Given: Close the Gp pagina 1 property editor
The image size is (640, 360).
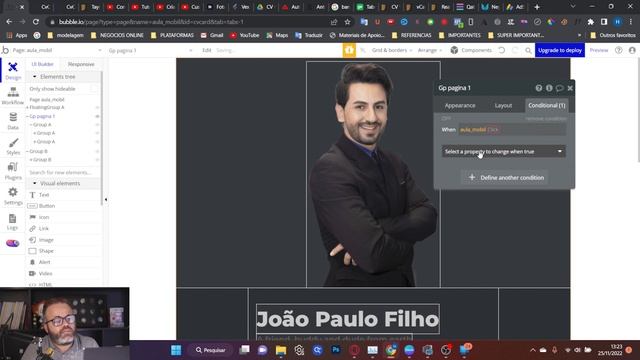Looking at the screenshot, I should point(570,88).
